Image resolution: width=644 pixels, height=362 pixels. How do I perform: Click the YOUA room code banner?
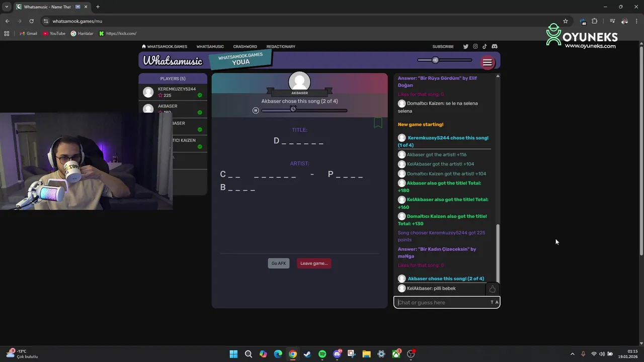click(x=240, y=59)
